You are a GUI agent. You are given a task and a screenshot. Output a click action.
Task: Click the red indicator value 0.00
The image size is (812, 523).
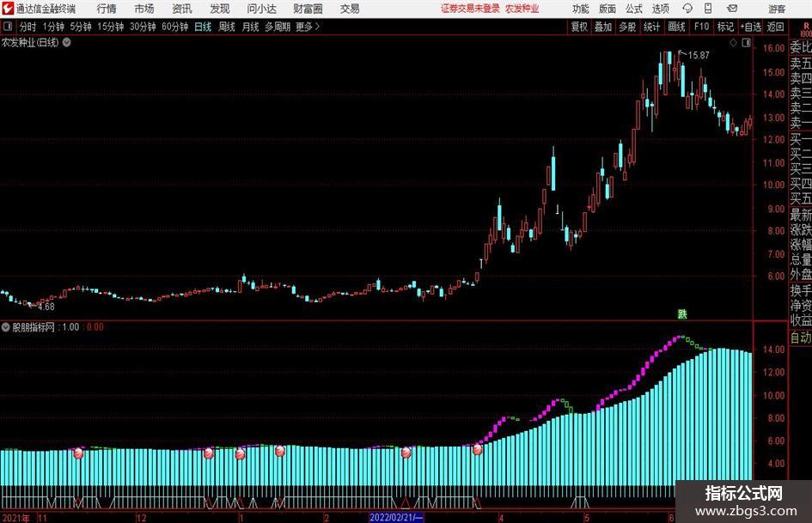click(x=95, y=327)
